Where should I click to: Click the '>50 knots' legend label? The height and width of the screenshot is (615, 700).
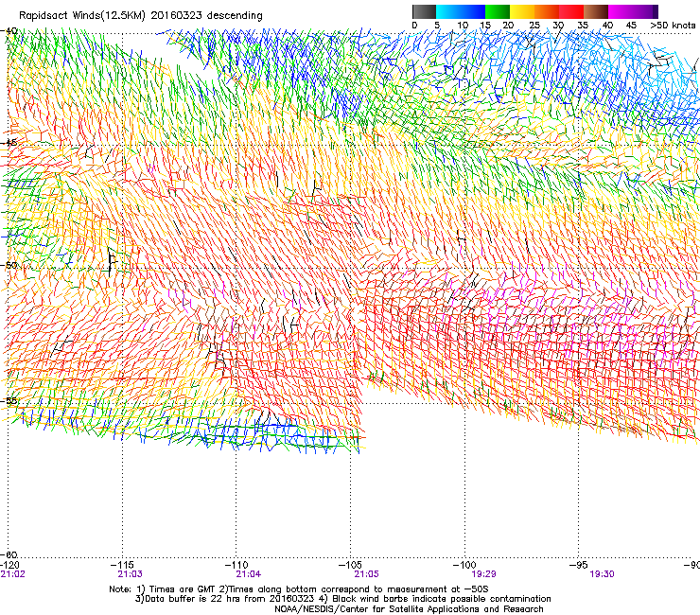click(673, 26)
